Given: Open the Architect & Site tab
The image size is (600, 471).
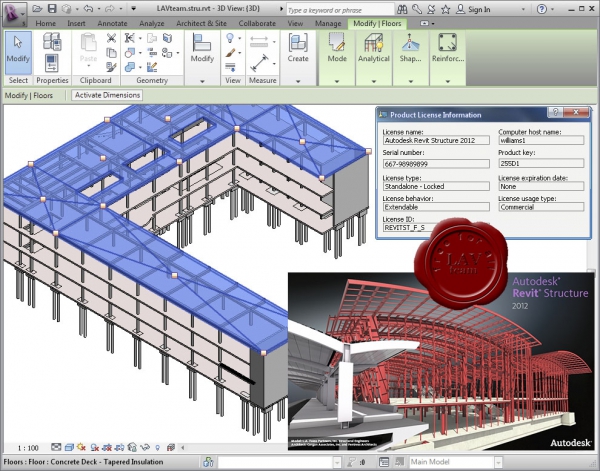Looking at the screenshot, I should pyautogui.click(x=201, y=23).
